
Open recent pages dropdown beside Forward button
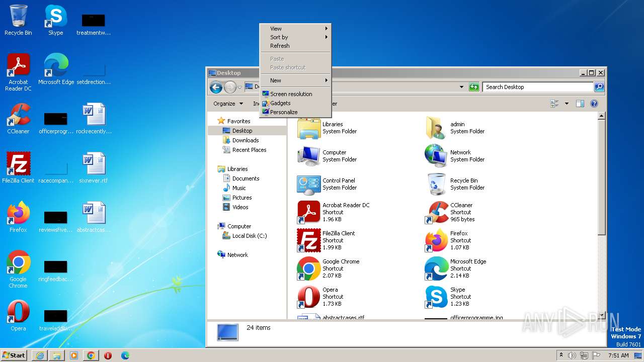click(240, 87)
